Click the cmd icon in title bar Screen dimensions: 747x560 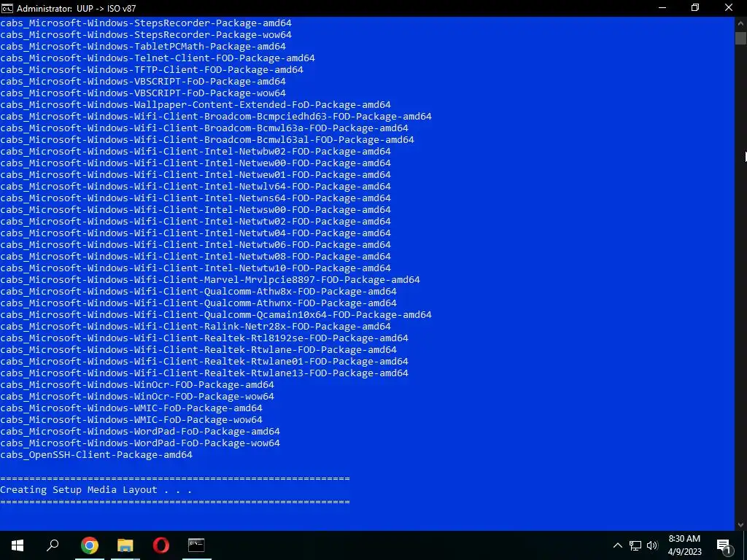[x=7, y=8]
